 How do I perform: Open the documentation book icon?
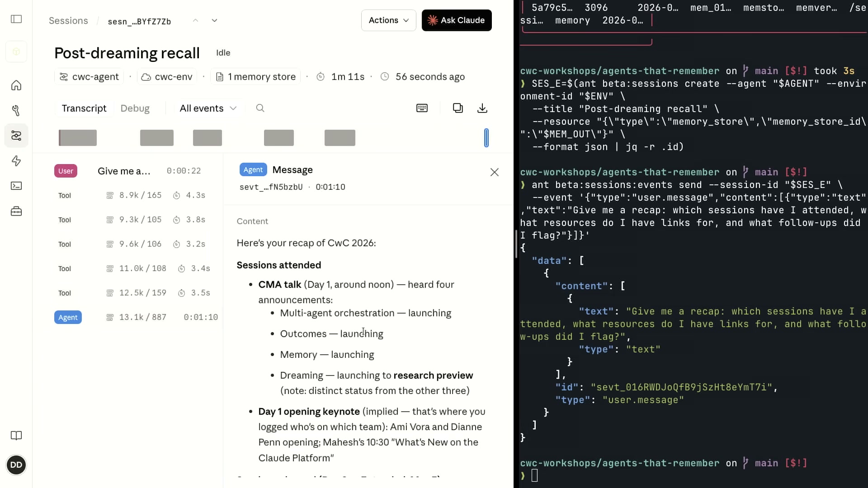[16, 436]
